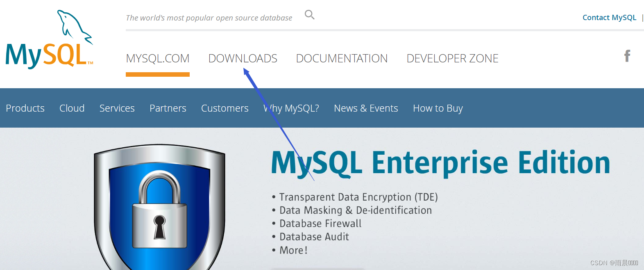
Task: Select the MYSQL.COM tab
Action: click(x=158, y=59)
